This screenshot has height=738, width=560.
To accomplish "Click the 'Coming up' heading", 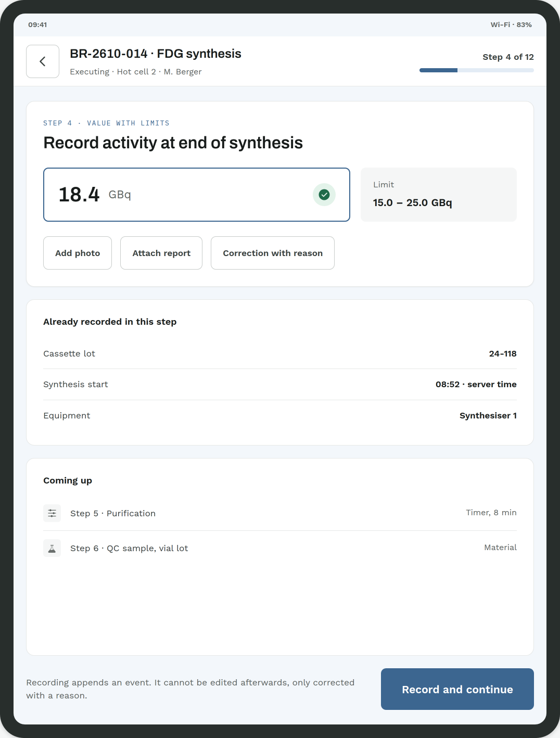I will 68,480.
